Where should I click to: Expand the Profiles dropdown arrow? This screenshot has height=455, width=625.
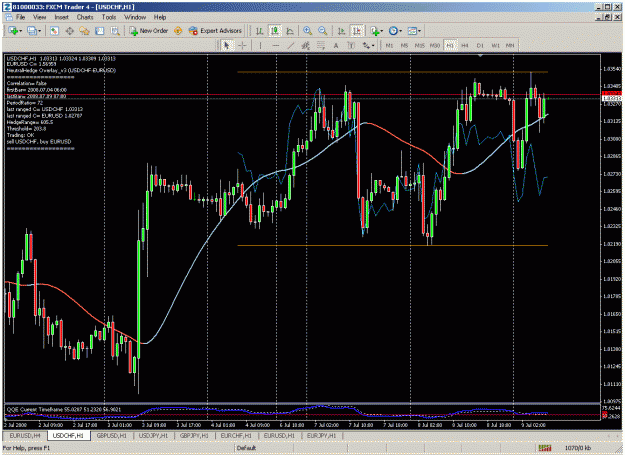point(39,31)
